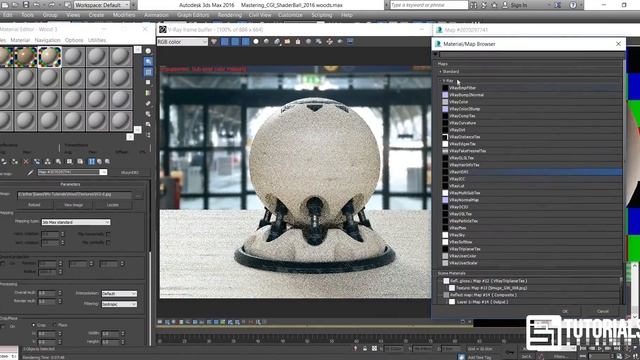Click the help question mark icon in title bar
This screenshot has width=640, height=360.
pos(573,5)
